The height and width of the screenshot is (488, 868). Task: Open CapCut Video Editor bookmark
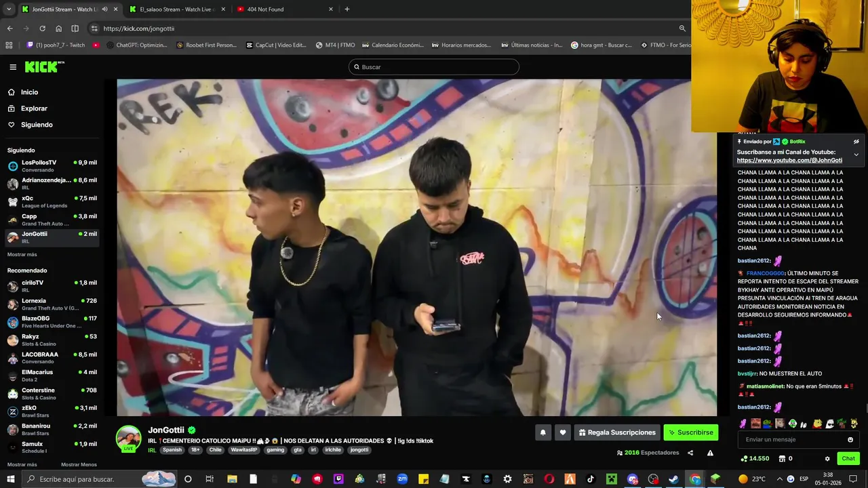(x=276, y=45)
